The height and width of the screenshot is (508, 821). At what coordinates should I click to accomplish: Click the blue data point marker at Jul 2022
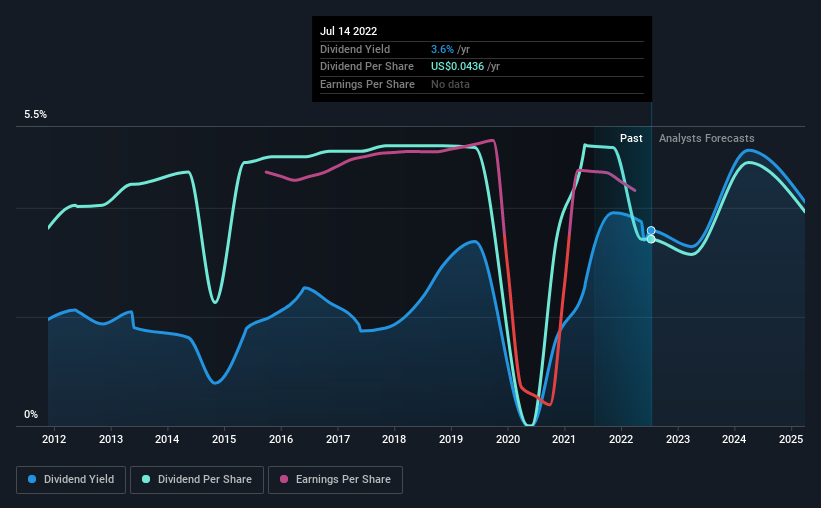pos(651,231)
